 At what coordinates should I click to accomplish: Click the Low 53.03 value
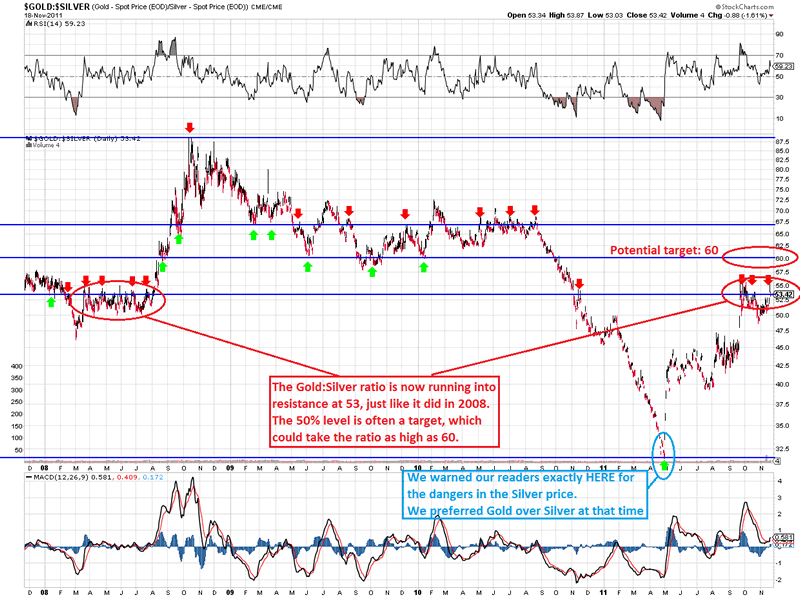pyautogui.click(x=606, y=15)
